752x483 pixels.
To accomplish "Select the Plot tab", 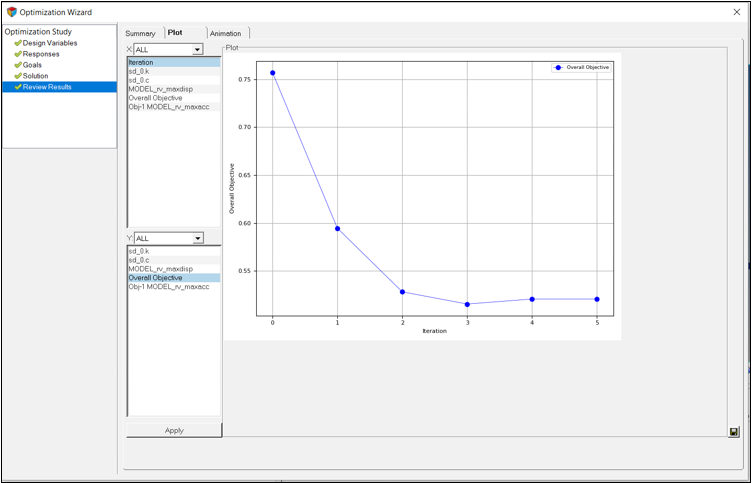I will click(x=175, y=33).
